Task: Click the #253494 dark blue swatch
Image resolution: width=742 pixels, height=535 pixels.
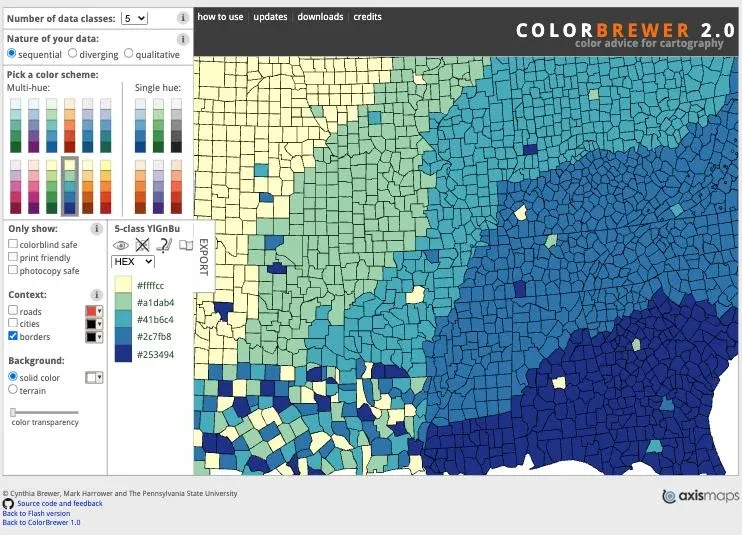Action: point(123,354)
